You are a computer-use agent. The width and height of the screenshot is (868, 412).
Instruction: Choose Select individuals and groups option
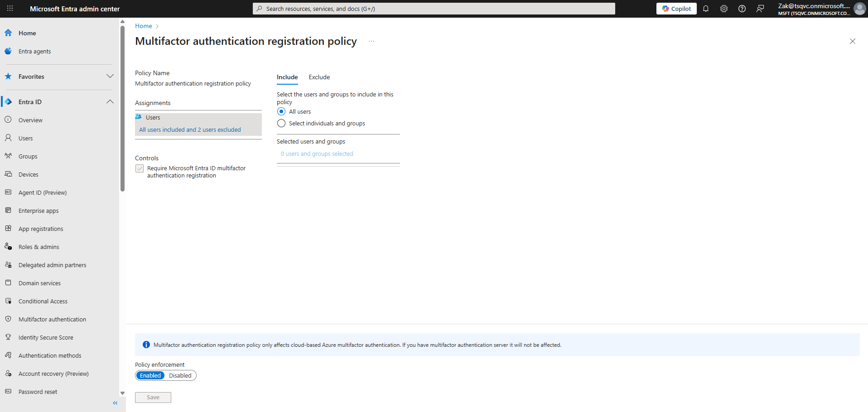click(281, 123)
